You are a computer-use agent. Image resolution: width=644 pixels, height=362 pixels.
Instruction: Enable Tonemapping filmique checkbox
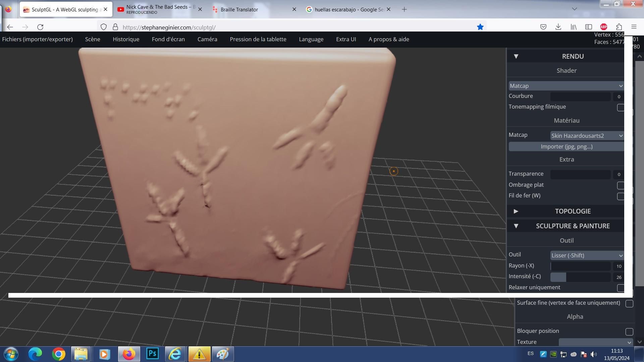[x=621, y=108]
